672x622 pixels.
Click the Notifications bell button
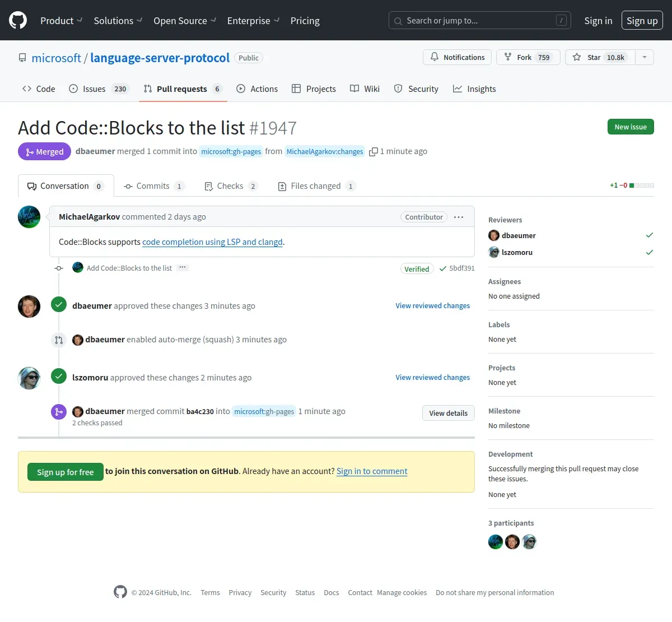click(457, 57)
